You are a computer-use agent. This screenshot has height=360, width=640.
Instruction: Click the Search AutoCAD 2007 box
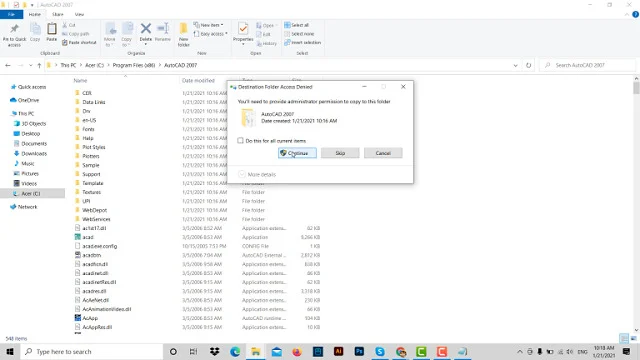pyautogui.click(x=588, y=65)
